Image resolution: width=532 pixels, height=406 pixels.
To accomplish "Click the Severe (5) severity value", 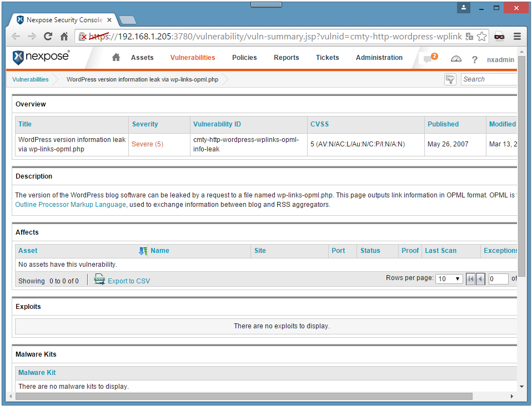I will [x=148, y=144].
